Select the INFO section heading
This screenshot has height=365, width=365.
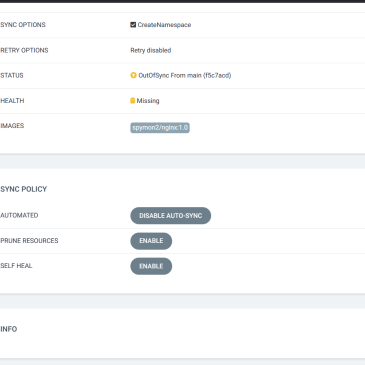pos(9,329)
